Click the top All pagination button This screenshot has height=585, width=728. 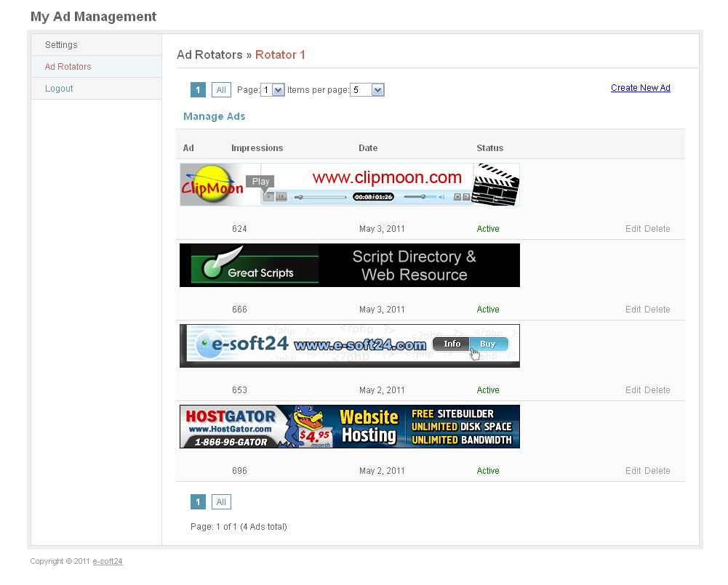point(221,90)
